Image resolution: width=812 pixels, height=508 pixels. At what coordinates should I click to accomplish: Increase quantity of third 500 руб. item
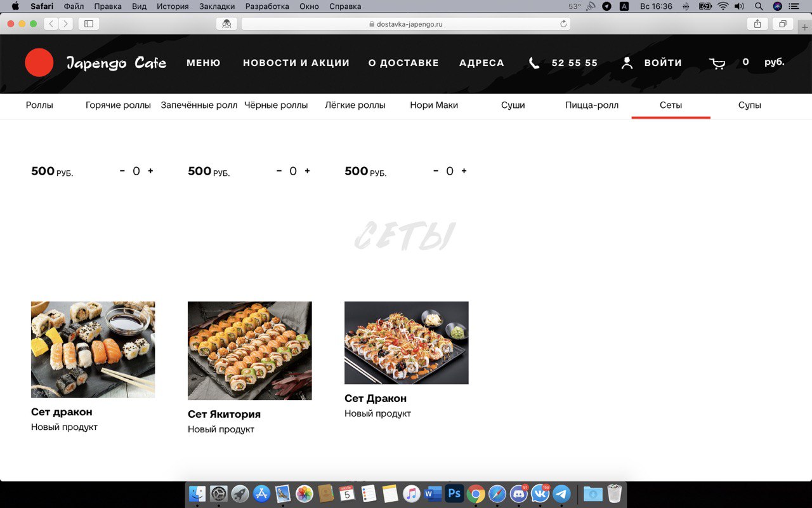tap(464, 171)
